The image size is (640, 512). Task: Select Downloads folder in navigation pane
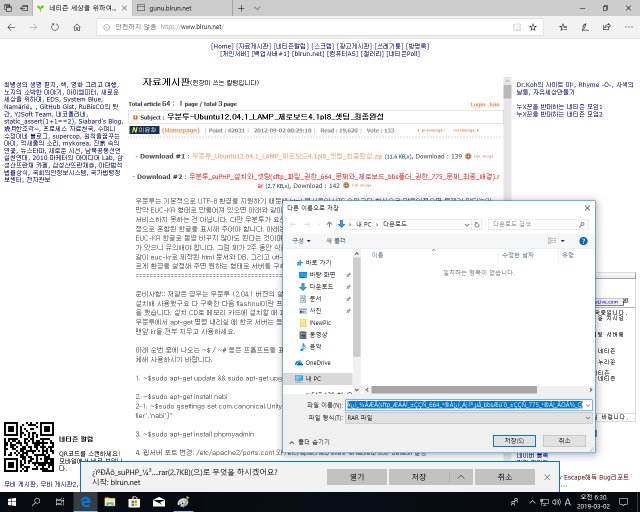tap(316, 287)
